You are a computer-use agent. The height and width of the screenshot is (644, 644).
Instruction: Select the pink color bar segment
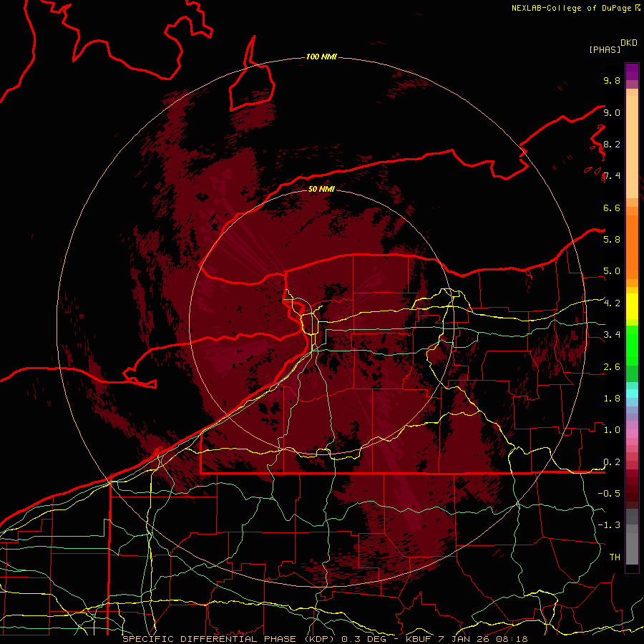pyautogui.click(x=632, y=433)
